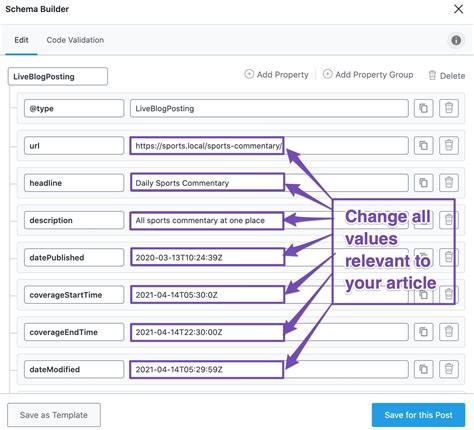
Task: Select the Edit tab
Action: point(21,40)
